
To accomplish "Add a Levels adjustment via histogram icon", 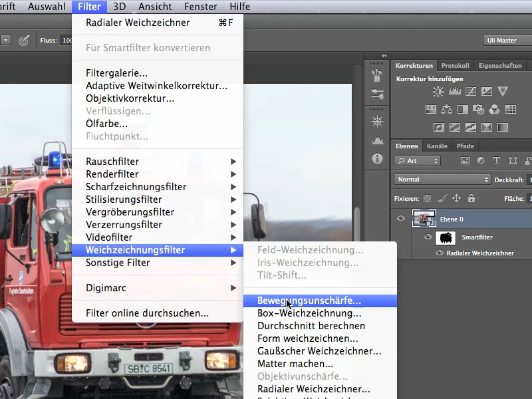I will coord(454,91).
